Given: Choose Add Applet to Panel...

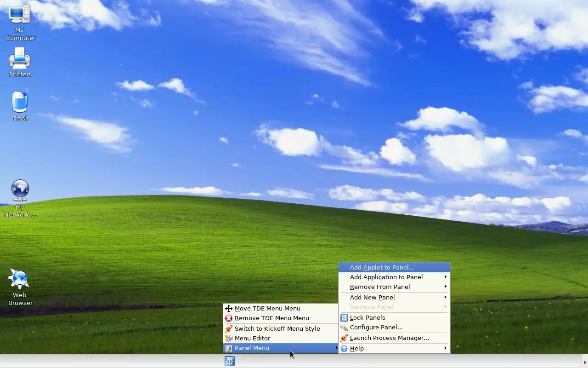Looking at the screenshot, I should tap(394, 267).
